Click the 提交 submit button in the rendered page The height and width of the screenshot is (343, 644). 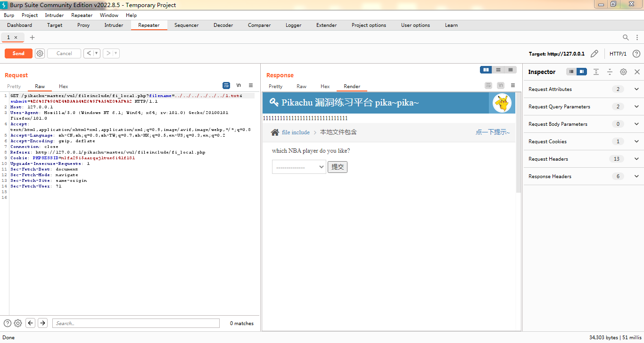(338, 166)
